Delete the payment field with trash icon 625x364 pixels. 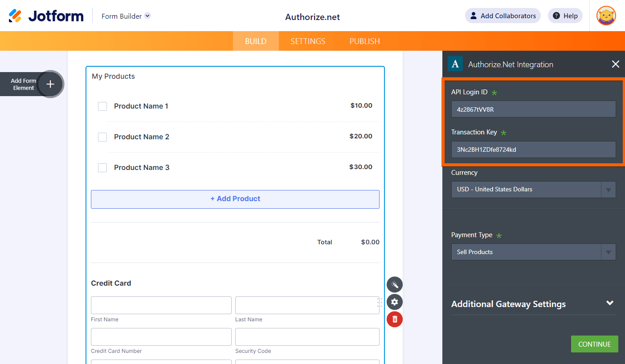394,319
